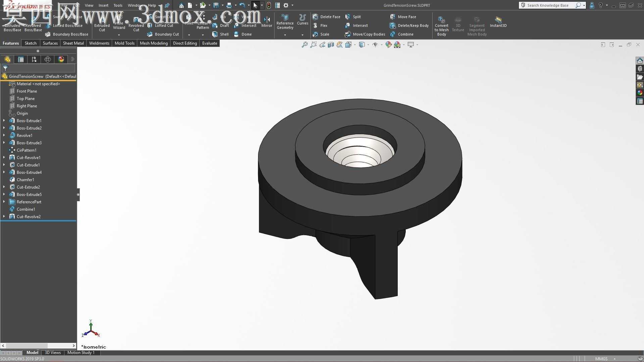The height and width of the screenshot is (362, 644).
Task: Click the Combine bodies tool
Action: 402,34
